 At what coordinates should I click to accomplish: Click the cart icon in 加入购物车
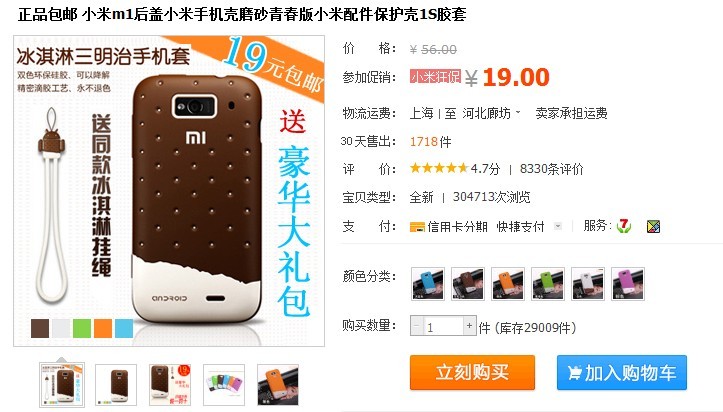[x=574, y=373]
